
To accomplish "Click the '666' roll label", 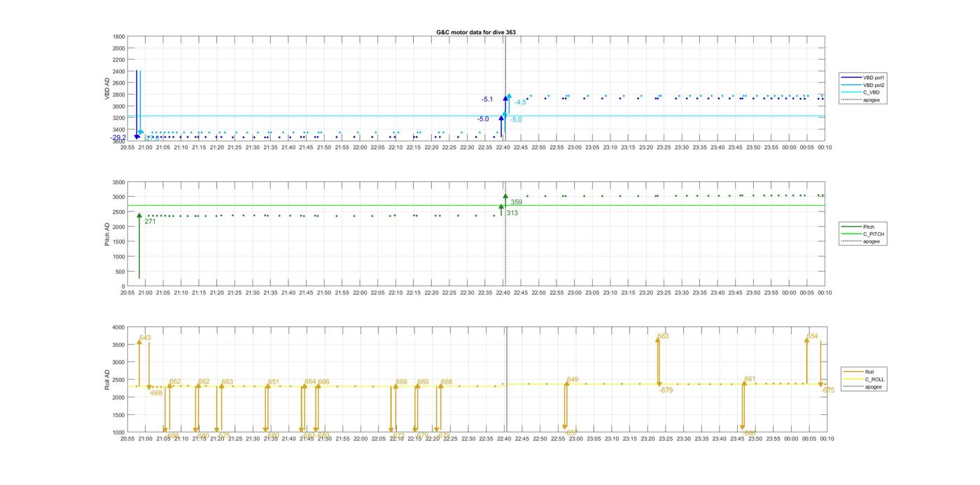I will [x=323, y=382].
